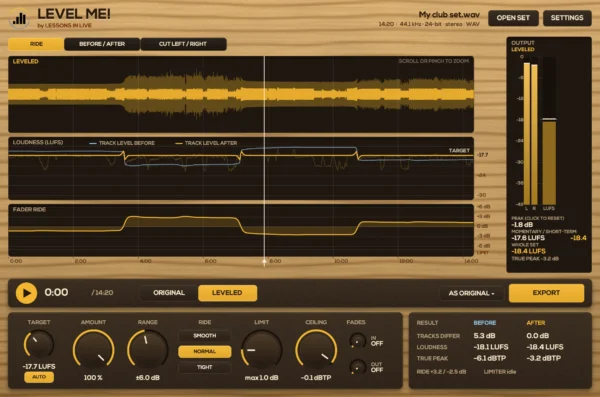Click the LEVELED waveform display

[241, 95]
